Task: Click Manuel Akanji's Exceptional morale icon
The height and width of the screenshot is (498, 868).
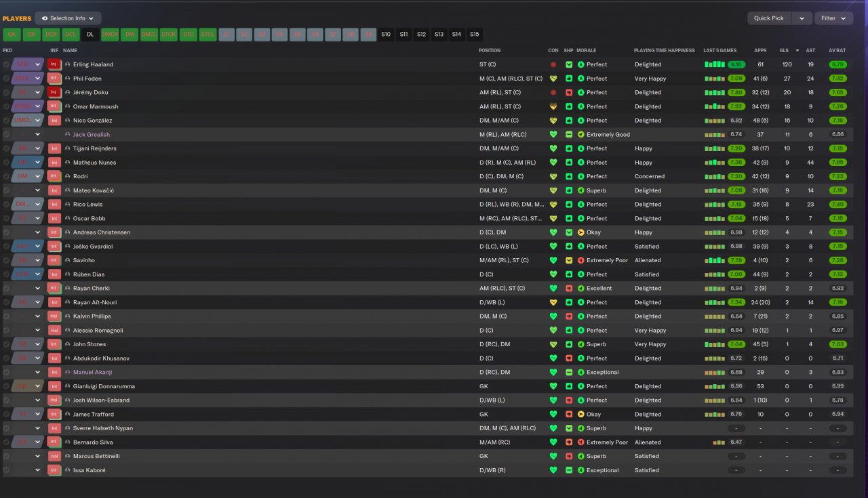Action: pyautogui.click(x=580, y=372)
